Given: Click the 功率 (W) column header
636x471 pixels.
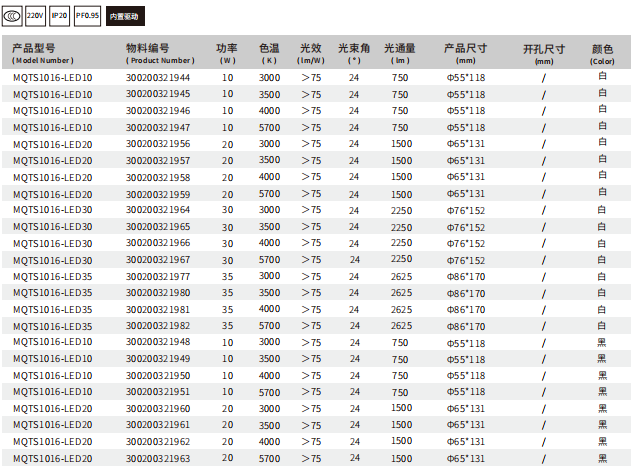Looking at the screenshot, I should tap(227, 53).
